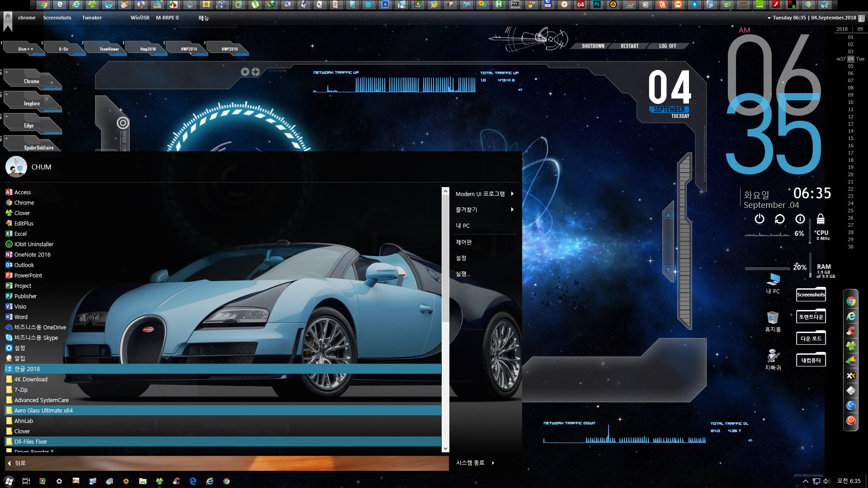The height and width of the screenshot is (488, 868).
Task: Open the 지빠귀 desktop icon
Action: (773, 360)
